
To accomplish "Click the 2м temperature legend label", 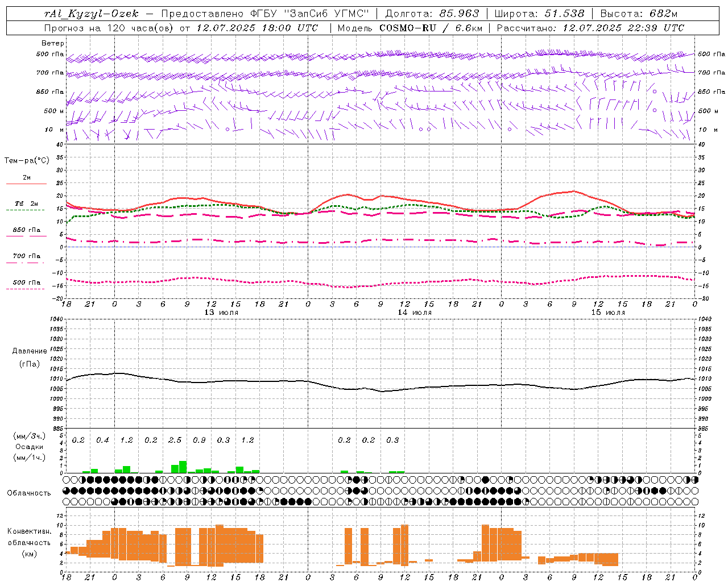I will (x=27, y=178).
